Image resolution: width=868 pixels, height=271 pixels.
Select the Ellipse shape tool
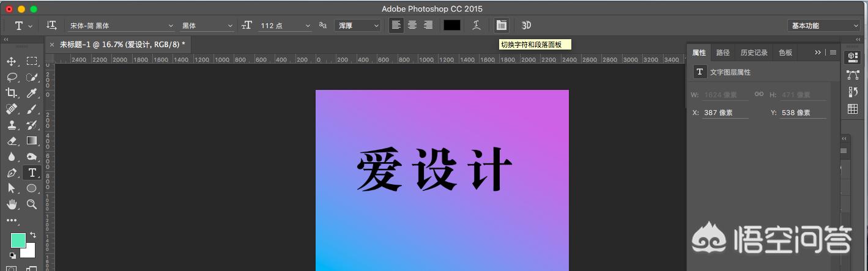coord(32,188)
